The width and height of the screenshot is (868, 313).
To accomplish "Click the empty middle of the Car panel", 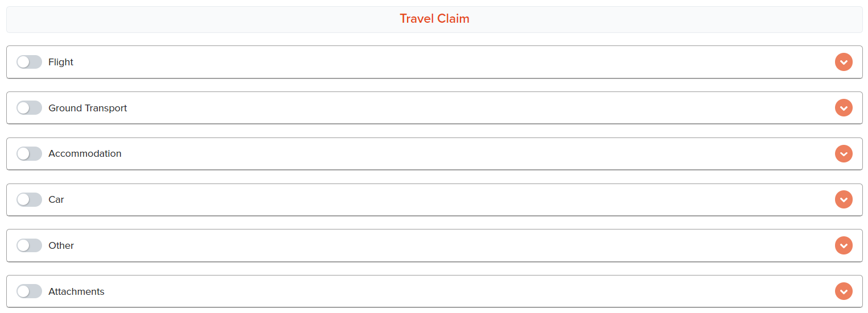I will tap(434, 199).
